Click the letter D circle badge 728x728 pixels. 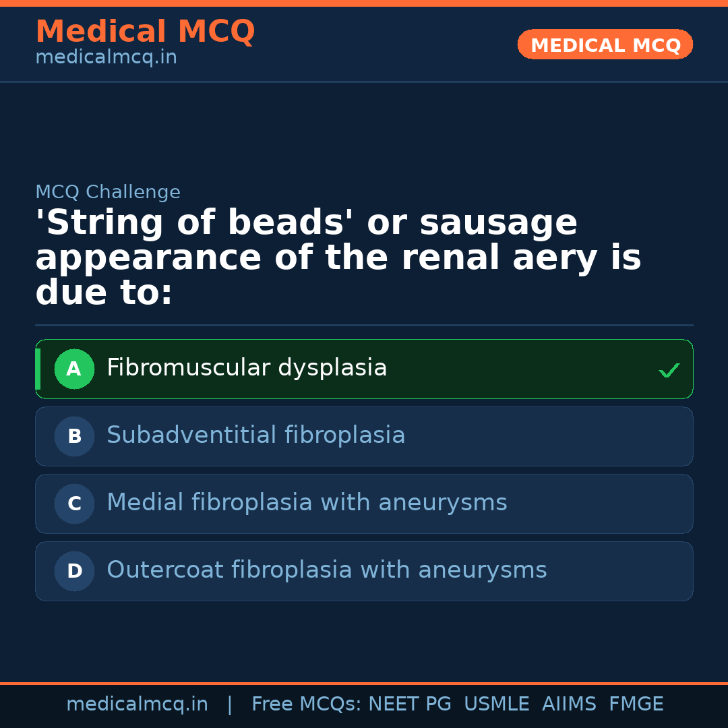[74, 571]
